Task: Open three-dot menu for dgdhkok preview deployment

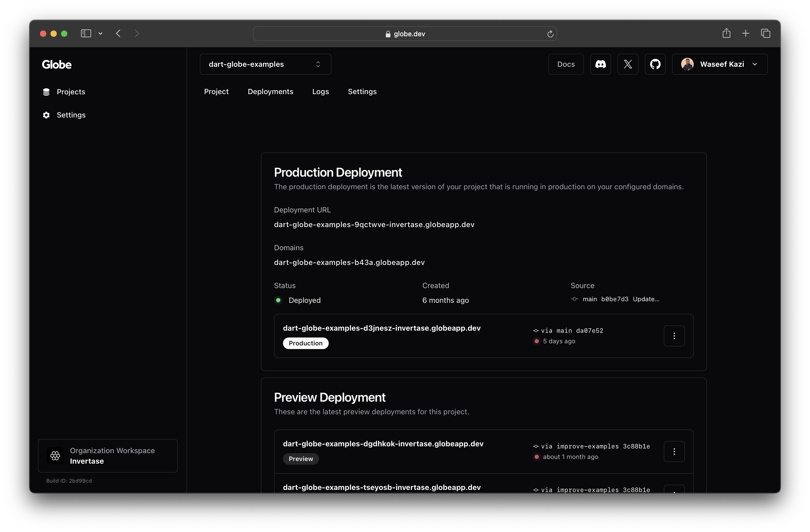Action: coord(674,451)
